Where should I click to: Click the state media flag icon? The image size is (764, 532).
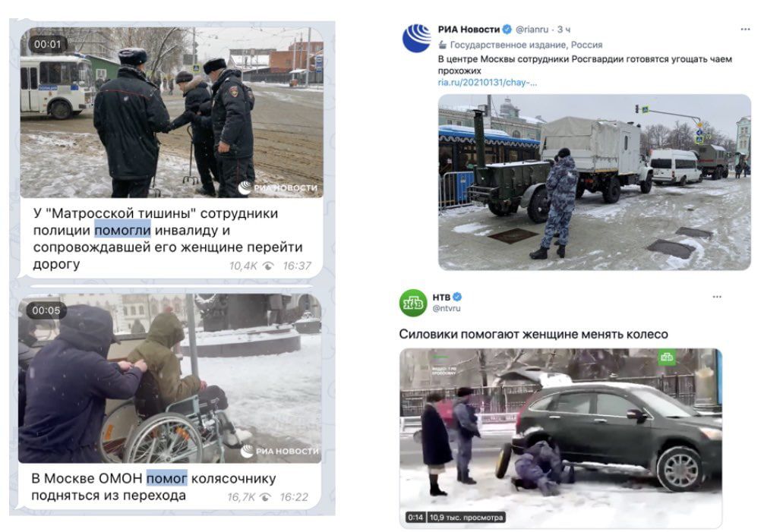pyautogui.click(x=443, y=45)
